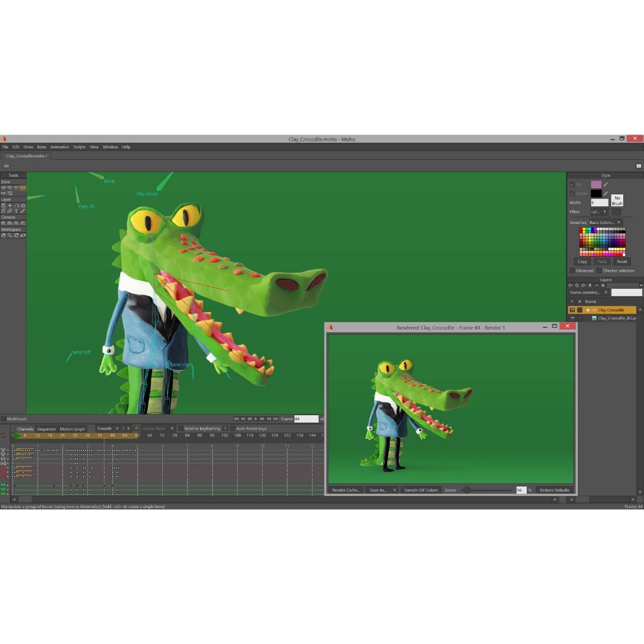
Task: Click the Sample GIF Colors button
Action: [x=421, y=490]
